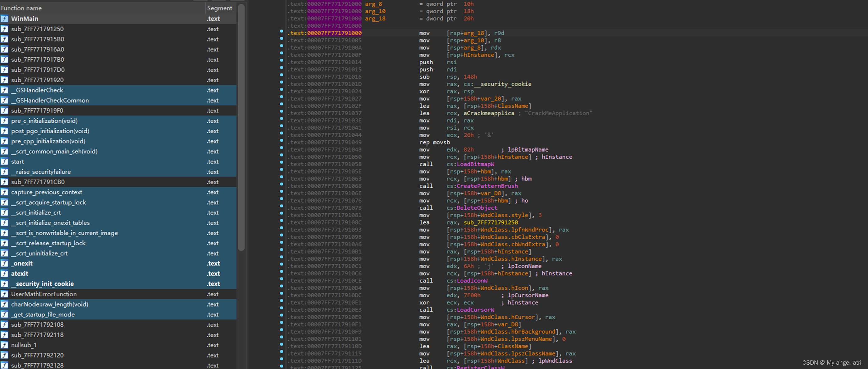868x369 pixels.
Task: Click the function icon beside _GSHandlerCheckCommon
Action: pos(4,100)
